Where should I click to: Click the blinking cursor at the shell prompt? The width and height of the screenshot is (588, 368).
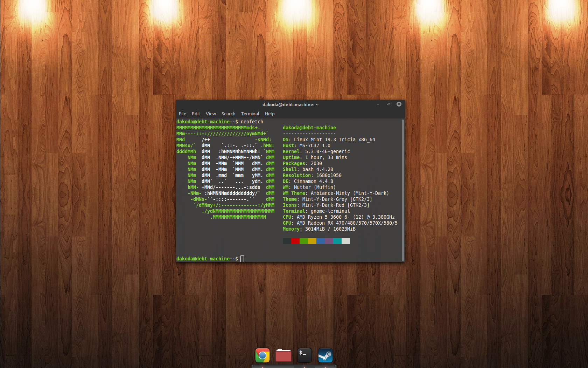point(242,259)
